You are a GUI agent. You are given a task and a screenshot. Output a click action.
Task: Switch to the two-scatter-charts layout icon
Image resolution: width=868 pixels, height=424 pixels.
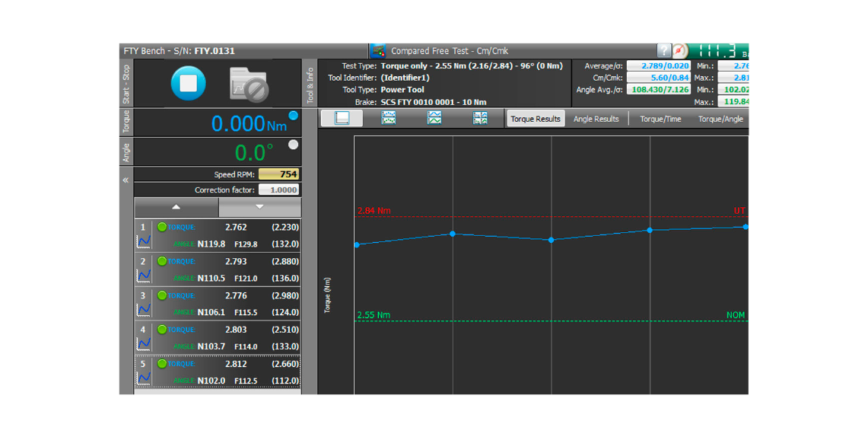pyautogui.click(x=389, y=118)
